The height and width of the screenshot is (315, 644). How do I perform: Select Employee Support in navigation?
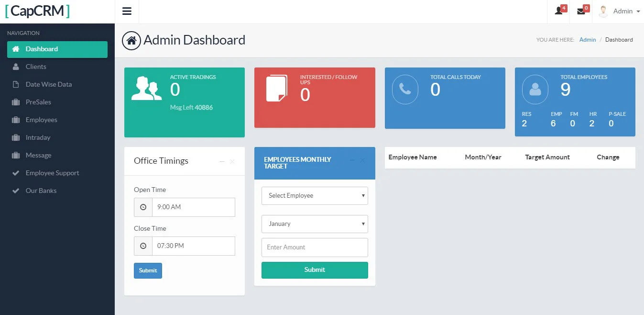(57, 173)
